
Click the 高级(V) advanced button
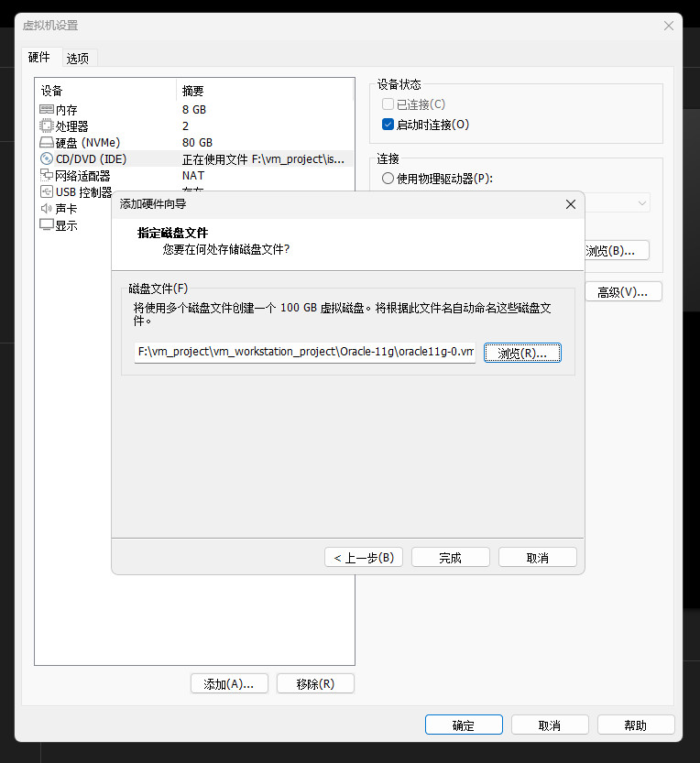tap(623, 292)
